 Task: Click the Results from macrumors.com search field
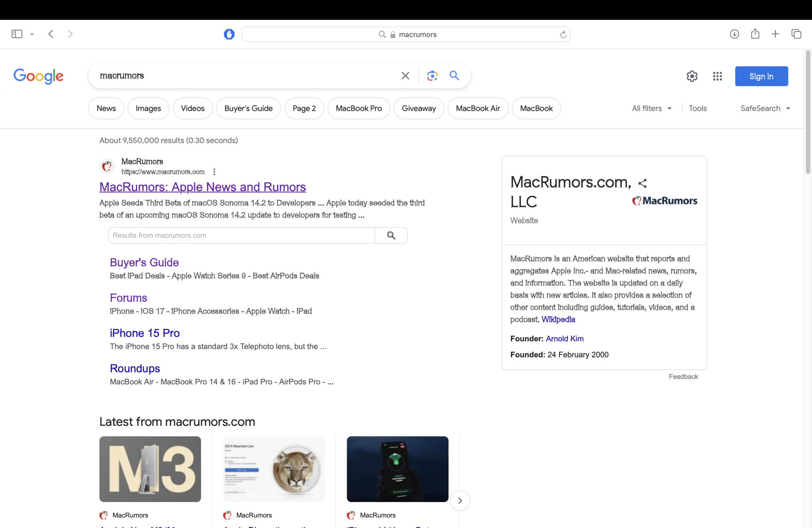242,235
